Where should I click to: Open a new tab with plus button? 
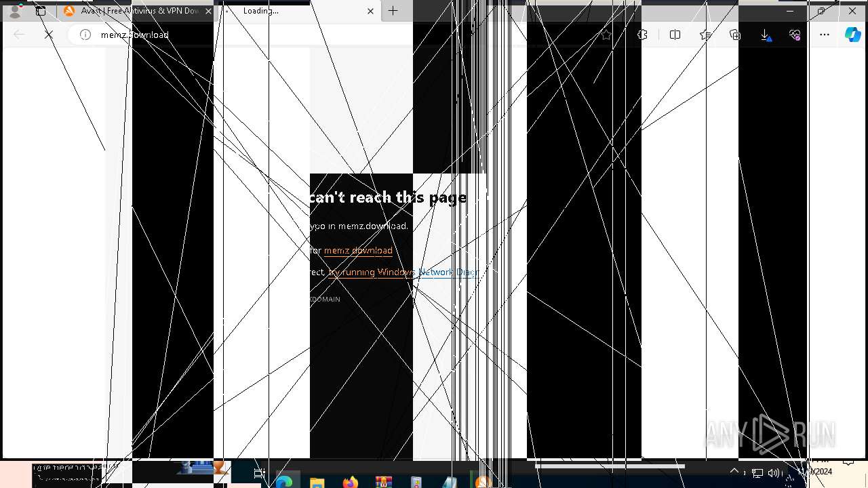pyautogui.click(x=393, y=11)
